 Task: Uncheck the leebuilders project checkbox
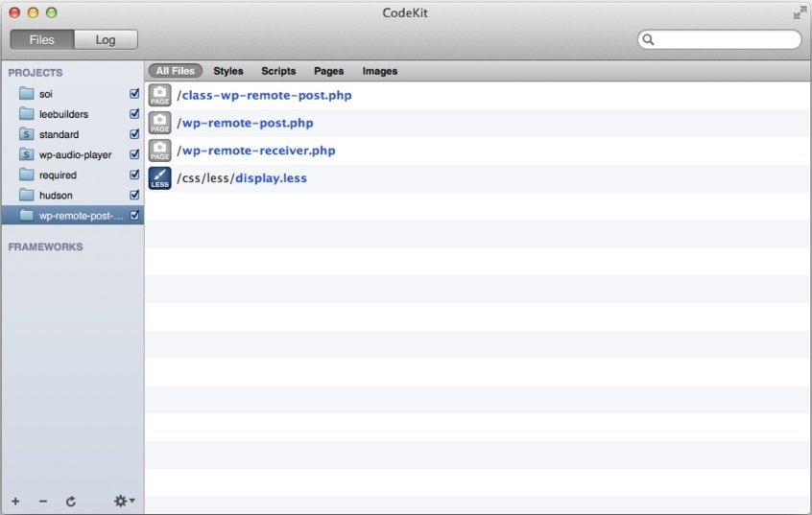(x=134, y=113)
